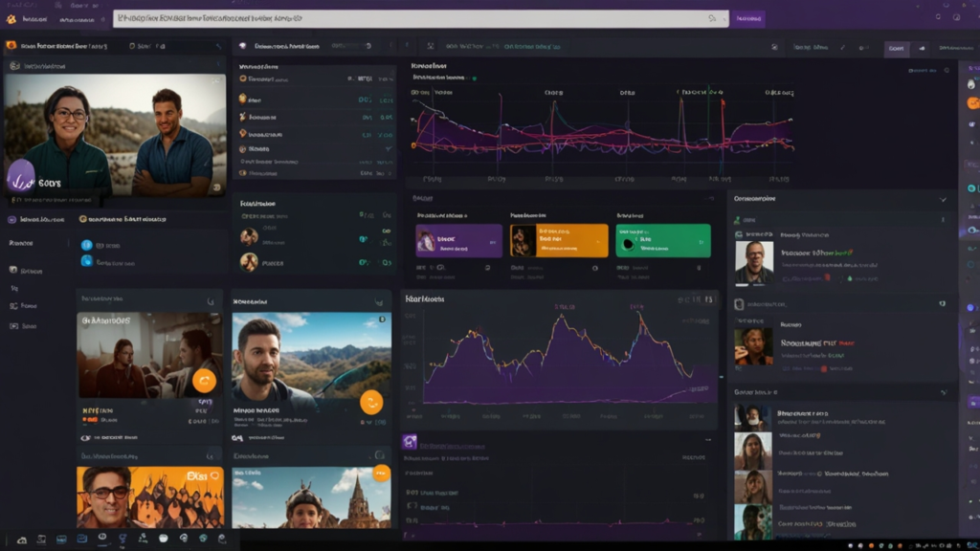Click the orange badge icon on second stats row
Image resolution: width=980 pixels, height=551 pixels.
242,99
